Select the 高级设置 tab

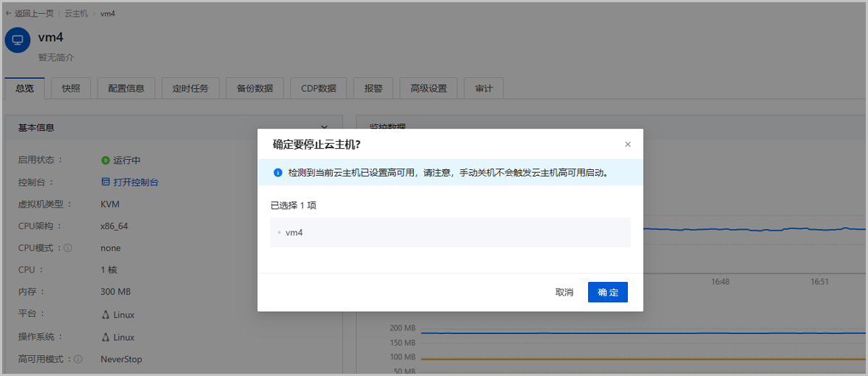click(428, 88)
